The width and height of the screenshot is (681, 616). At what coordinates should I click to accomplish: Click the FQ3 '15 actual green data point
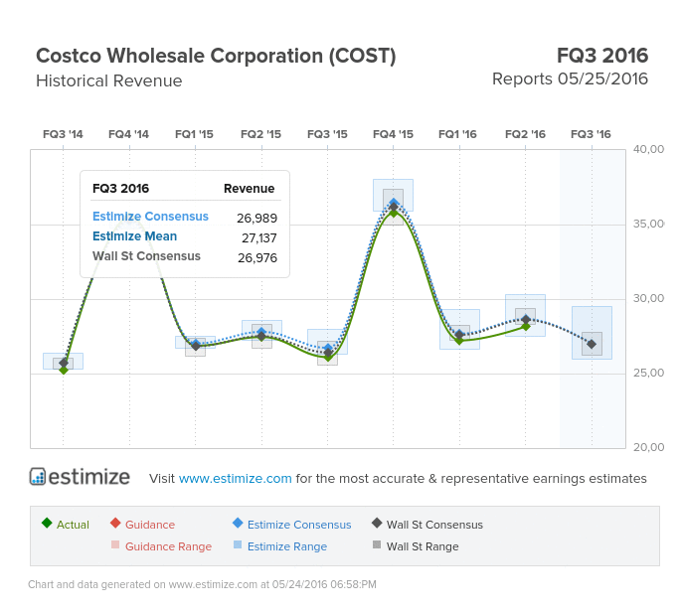328,358
